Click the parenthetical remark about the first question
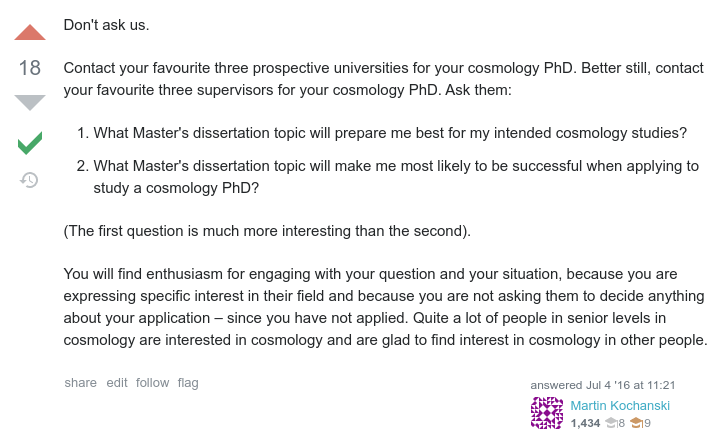 point(267,231)
